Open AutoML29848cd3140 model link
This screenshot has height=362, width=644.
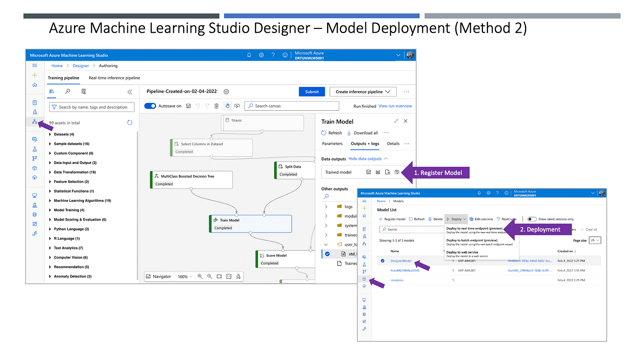[405, 270]
